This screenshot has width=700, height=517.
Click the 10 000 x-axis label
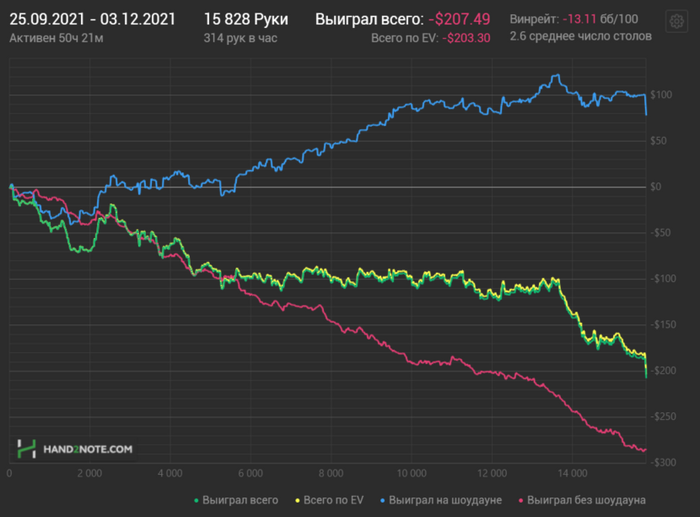412,473
